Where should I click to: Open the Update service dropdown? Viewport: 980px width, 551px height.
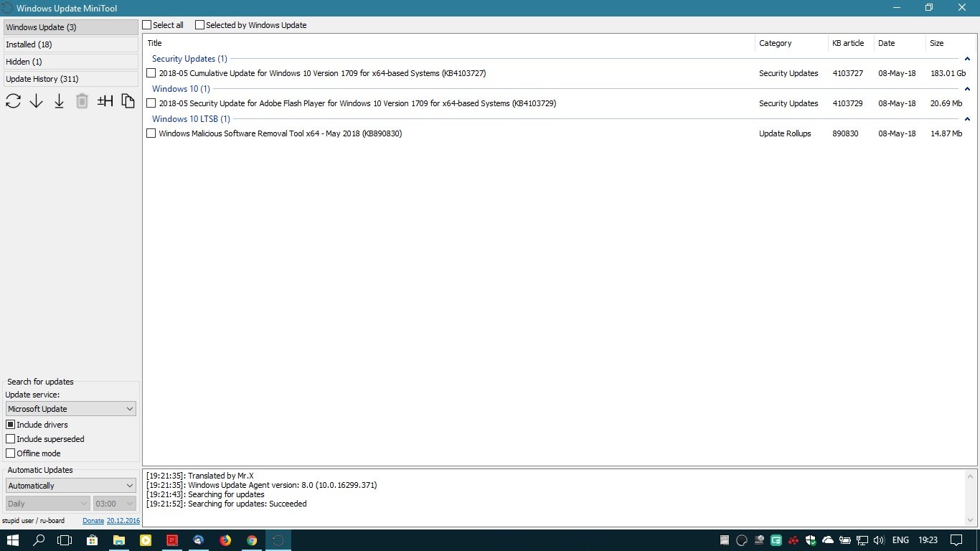tap(71, 409)
